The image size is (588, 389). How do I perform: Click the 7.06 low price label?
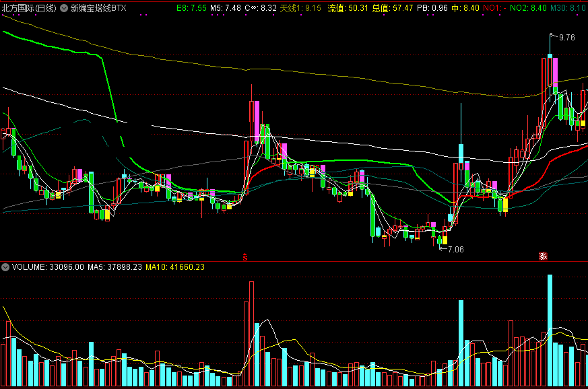pyautogui.click(x=455, y=250)
